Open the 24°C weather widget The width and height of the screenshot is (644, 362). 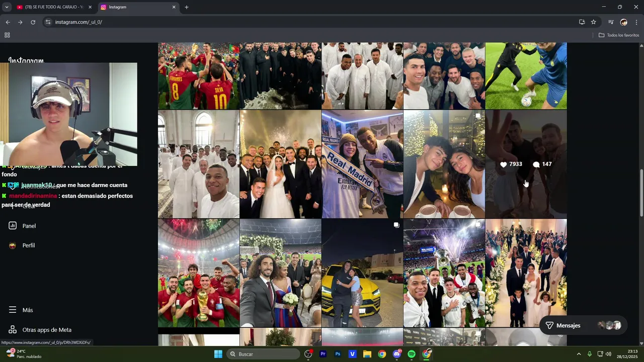pyautogui.click(x=24, y=354)
